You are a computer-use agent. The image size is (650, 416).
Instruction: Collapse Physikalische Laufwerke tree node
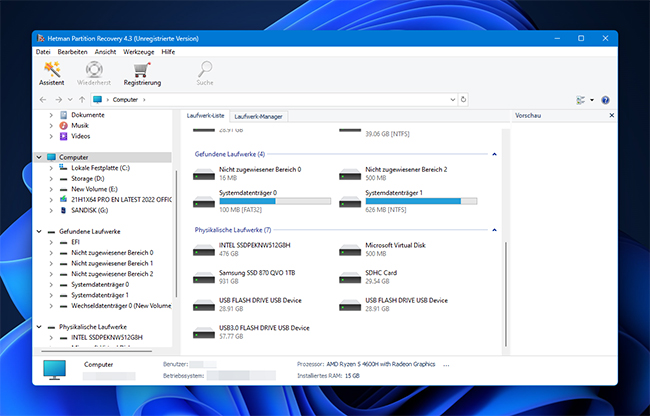[39, 327]
